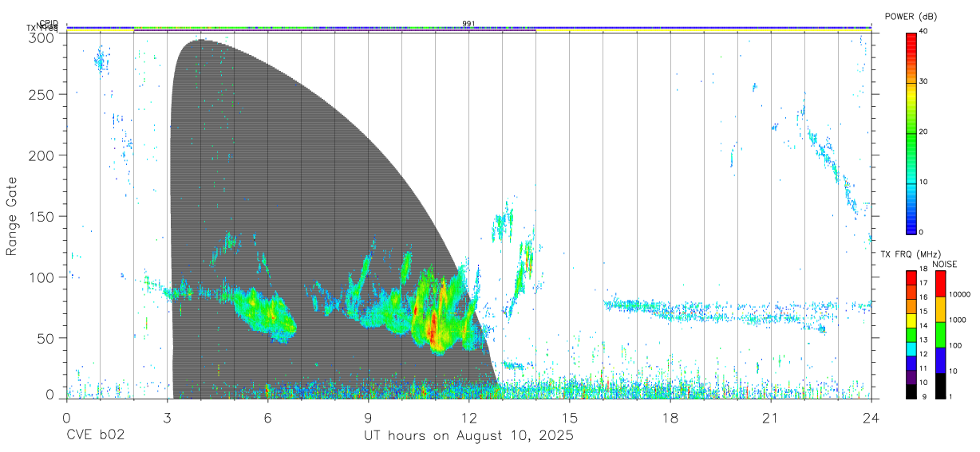The width and height of the screenshot is (980, 452).
Task: Click the '3' UT hour tick label
Action: [x=167, y=418]
